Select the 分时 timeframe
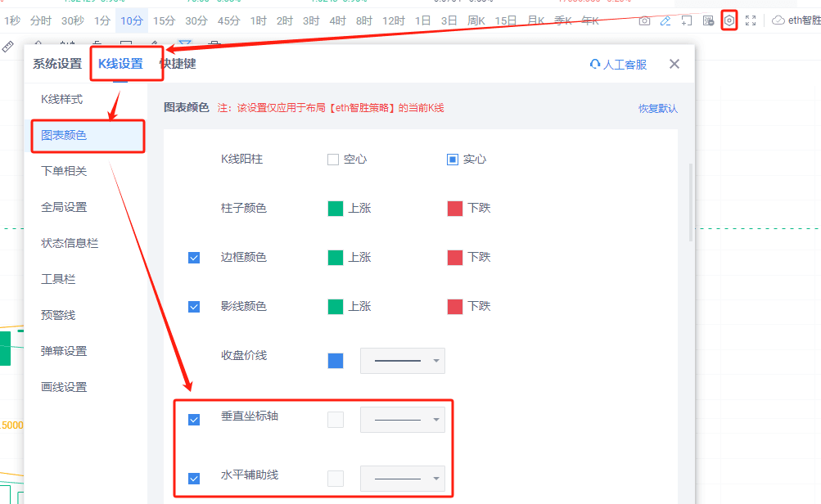 click(40, 21)
